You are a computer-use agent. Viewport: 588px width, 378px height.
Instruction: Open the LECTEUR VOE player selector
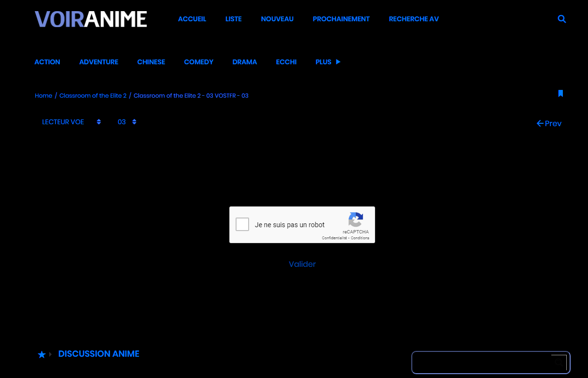pyautogui.click(x=63, y=122)
